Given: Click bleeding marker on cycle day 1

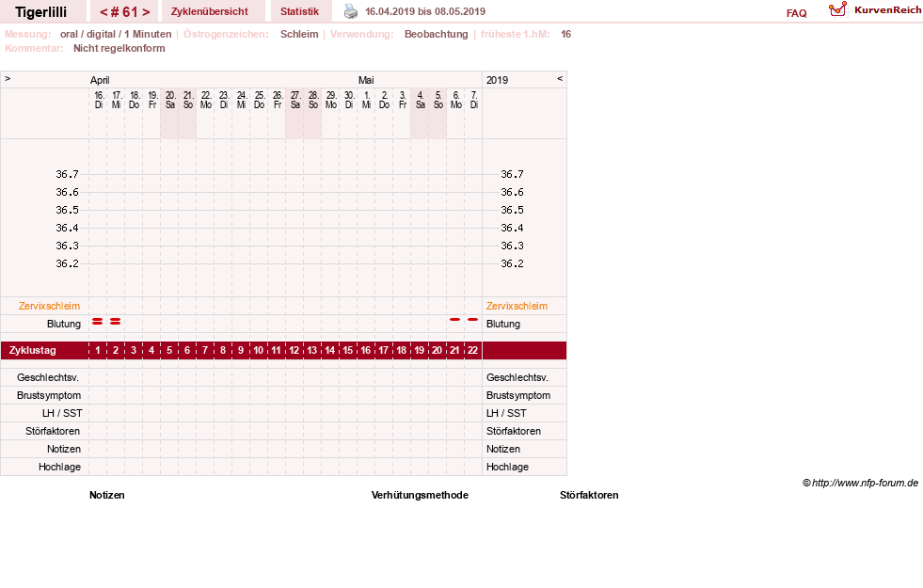Looking at the screenshot, I should [x=98, y=322].
